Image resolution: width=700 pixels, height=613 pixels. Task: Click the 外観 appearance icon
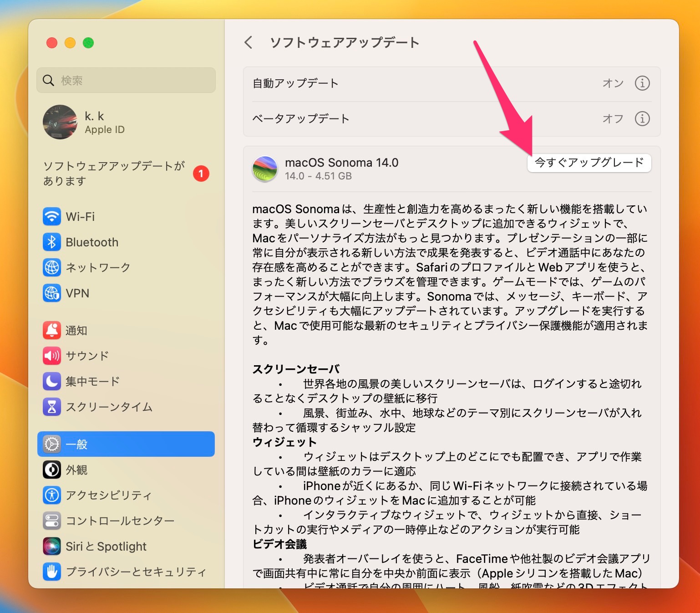[x=52, y=470]
